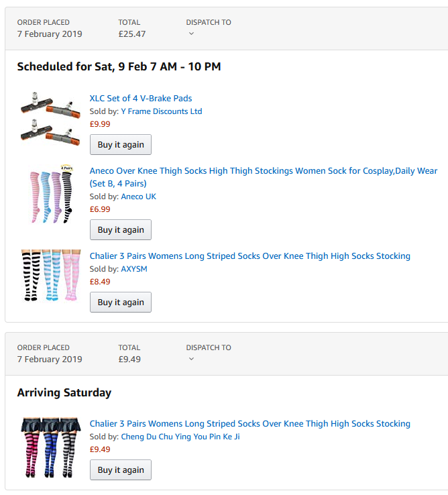Buy the £9.49 Chalier socks again
This screenshot has height=495, width=448.
[x=121, y=470]
